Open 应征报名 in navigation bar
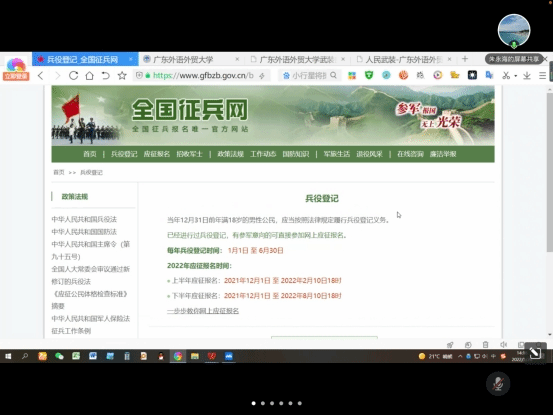Image resolution: width=553 pixels, height=415 pixels. click(157, 154)
